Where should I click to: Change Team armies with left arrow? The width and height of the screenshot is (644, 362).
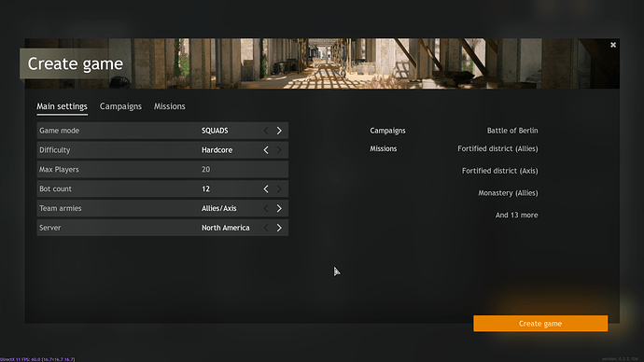point(266,208)
